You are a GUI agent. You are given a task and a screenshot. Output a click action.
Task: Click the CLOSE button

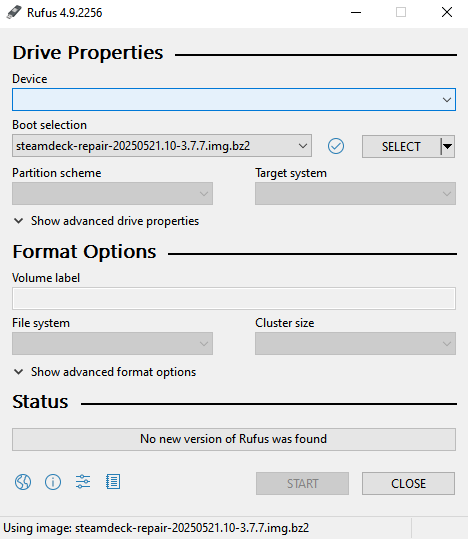point(408,484)
